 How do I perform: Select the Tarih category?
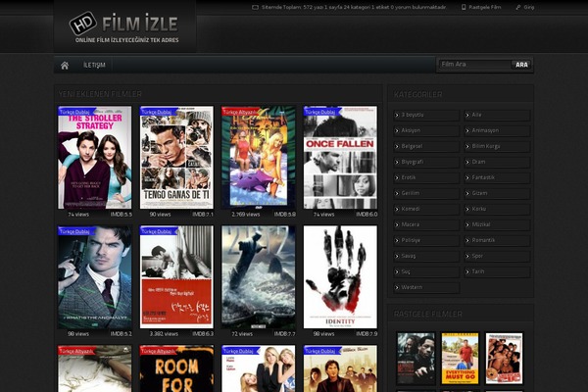tap(497, 271)
